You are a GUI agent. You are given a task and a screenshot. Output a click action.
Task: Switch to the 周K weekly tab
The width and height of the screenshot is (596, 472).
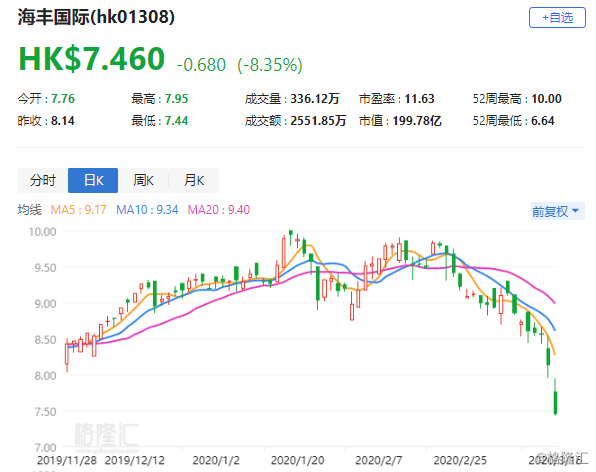click(x=143, y=180)
